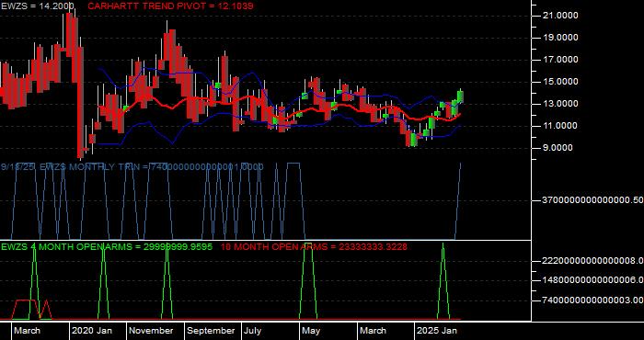Click the 19.0000 price axis label
The height and width of the screenshot is (340, 644).
click(560, 38)
